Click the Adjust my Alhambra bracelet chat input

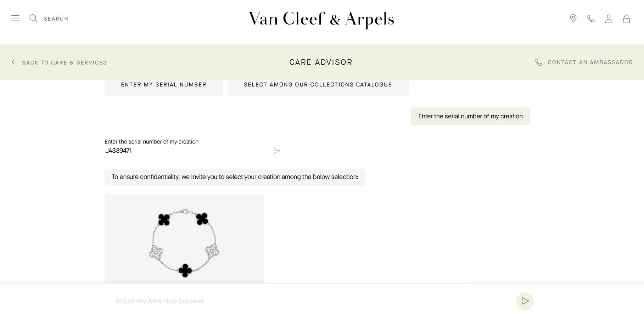pyautogui.click(x=312, y=301)
